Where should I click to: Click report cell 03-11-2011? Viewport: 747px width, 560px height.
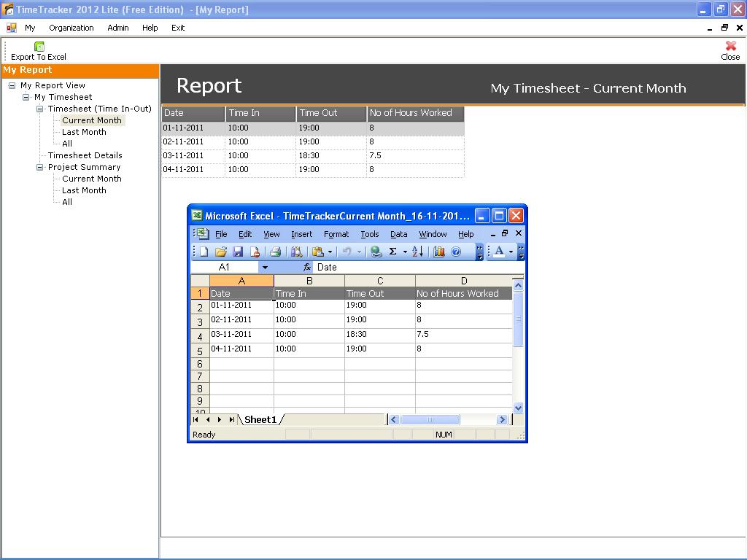tap(193, 156)
